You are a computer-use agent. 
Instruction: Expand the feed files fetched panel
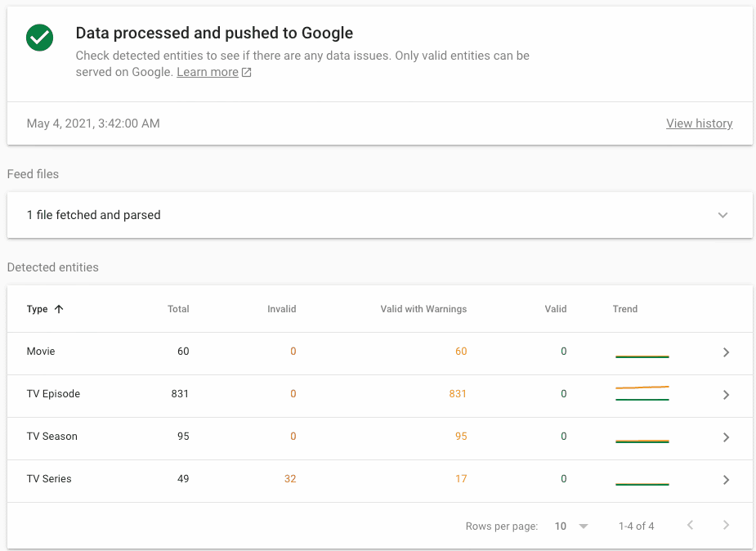click(x=722, y=215)
